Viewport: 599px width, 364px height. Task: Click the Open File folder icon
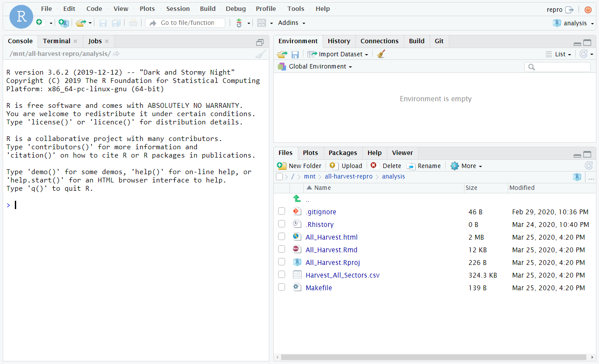coord(80,23)
